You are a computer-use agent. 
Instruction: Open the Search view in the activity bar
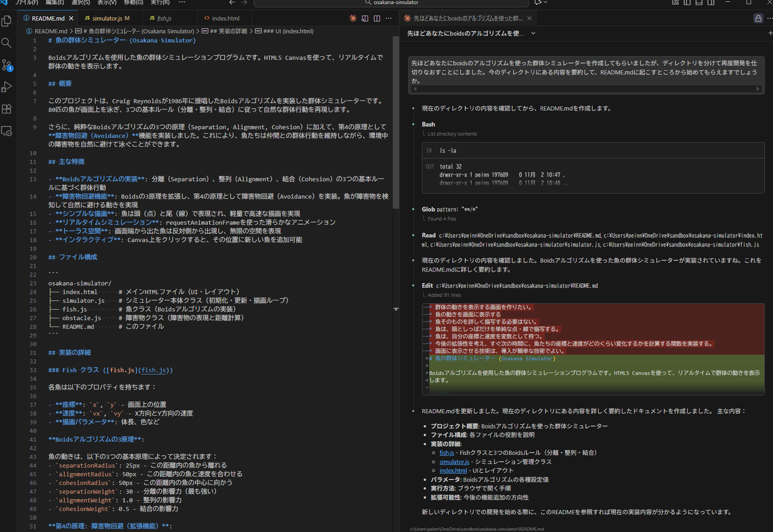(x=7, y=43)
